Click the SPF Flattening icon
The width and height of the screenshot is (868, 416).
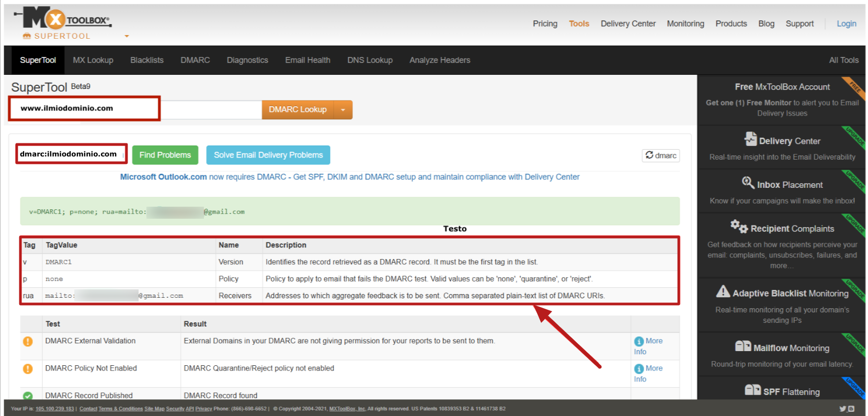coord(752,390)
